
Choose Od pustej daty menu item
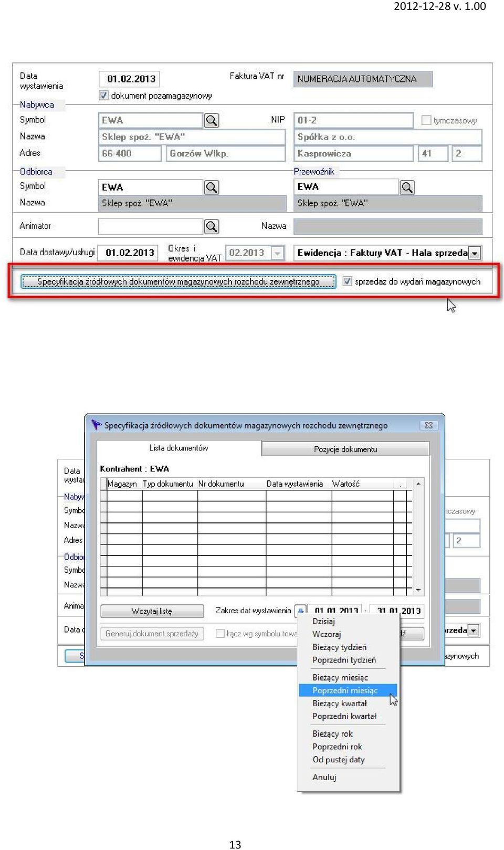pos(338,760)
